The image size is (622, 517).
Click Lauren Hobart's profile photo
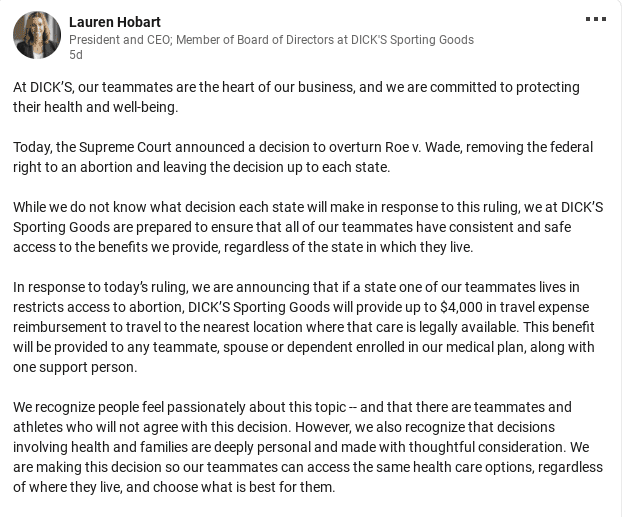(x=37, y=36)
